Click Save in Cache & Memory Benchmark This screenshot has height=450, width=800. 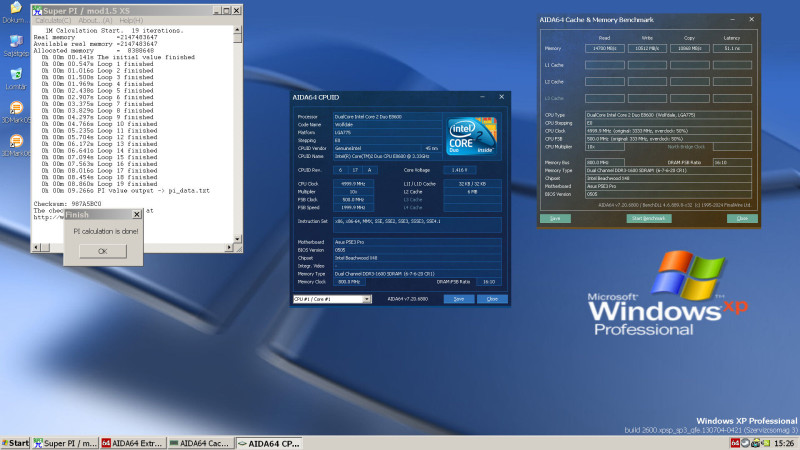(x=555, y=218)
